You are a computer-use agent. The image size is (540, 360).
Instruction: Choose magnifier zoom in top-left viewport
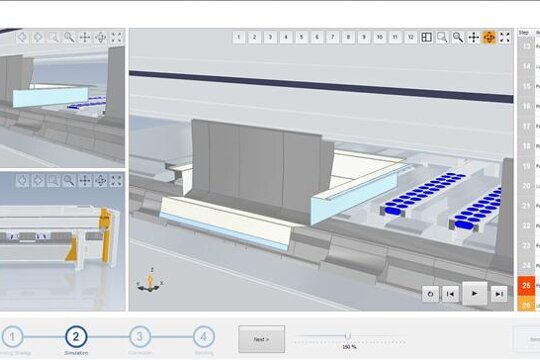[x=69, y=37]
